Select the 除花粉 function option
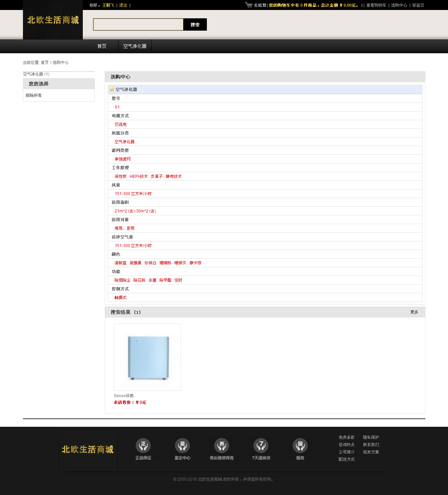 coord(139,280)
